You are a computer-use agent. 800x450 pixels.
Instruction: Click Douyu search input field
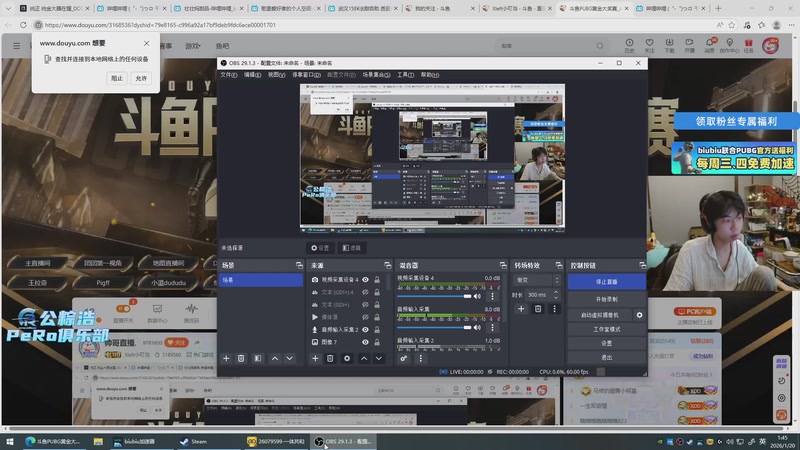(x=546, y=46)
